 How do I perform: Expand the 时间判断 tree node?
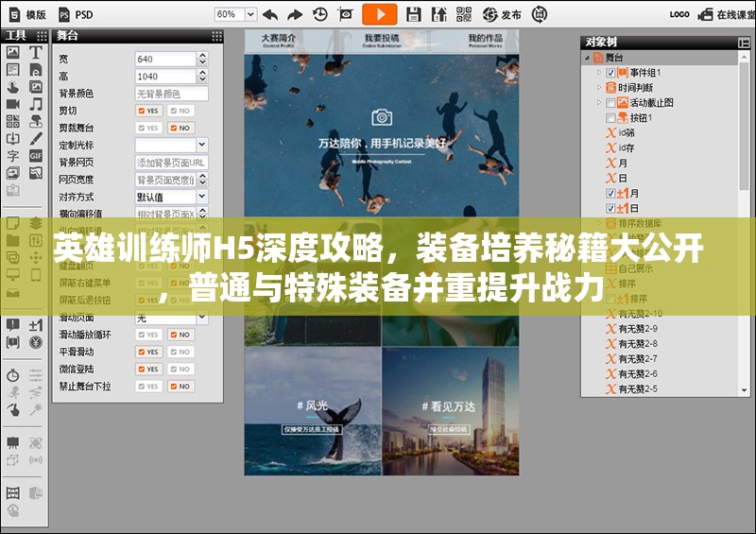[599, 87]
